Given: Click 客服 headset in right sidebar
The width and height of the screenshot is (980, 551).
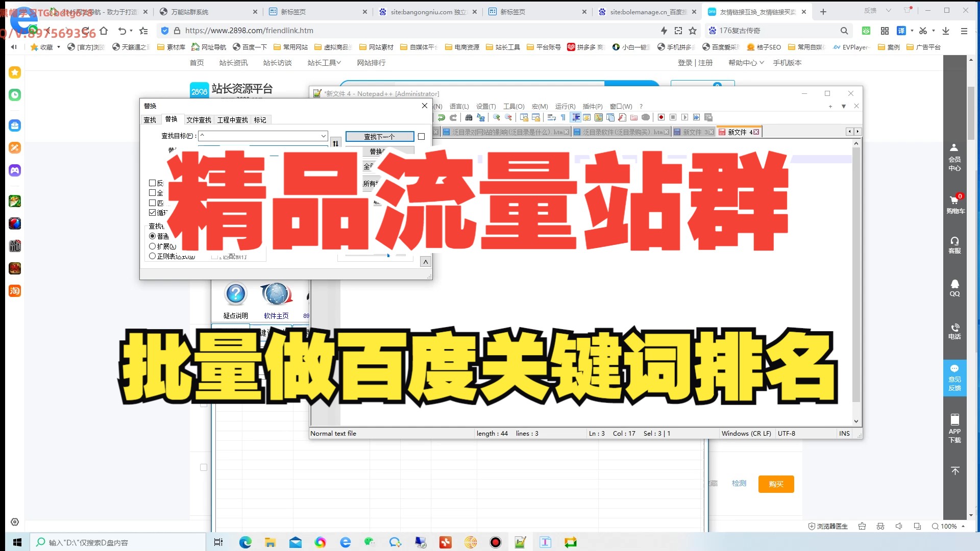Looking at the screenshot, I should pyautogui.click(x=954, y=245).
